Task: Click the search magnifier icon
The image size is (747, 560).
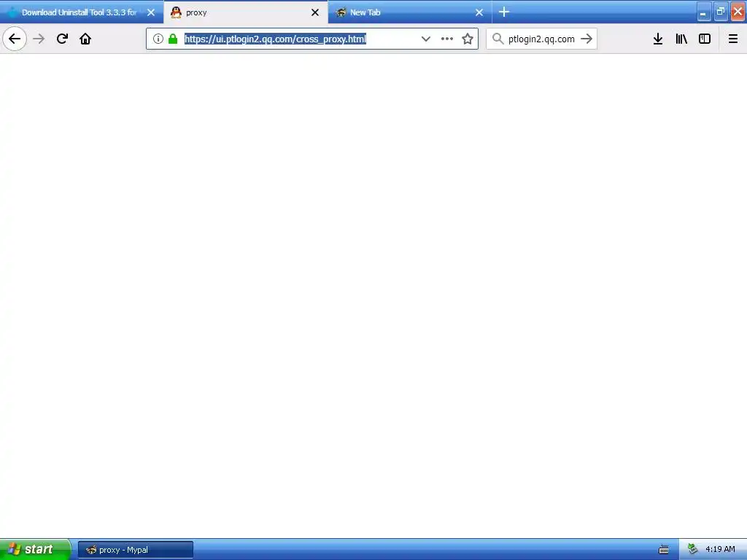Action: tap(498, 39)
